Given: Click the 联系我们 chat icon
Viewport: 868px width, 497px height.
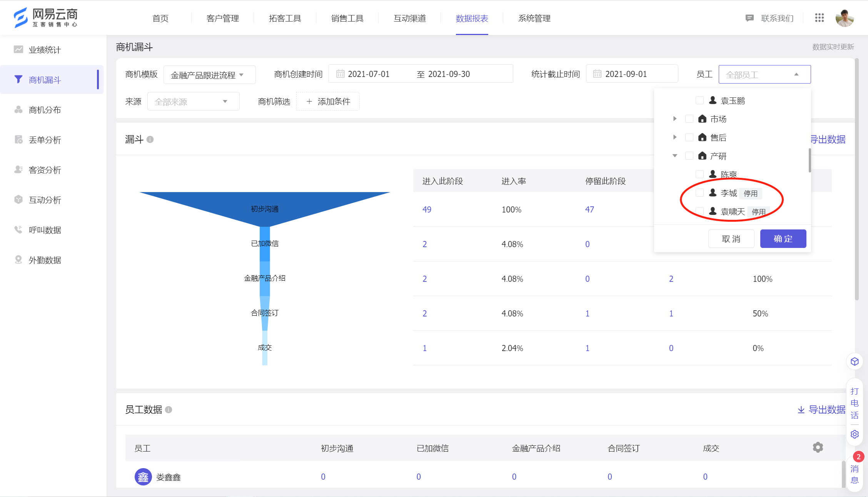Looking at the screenshot, I should point(749,18).
